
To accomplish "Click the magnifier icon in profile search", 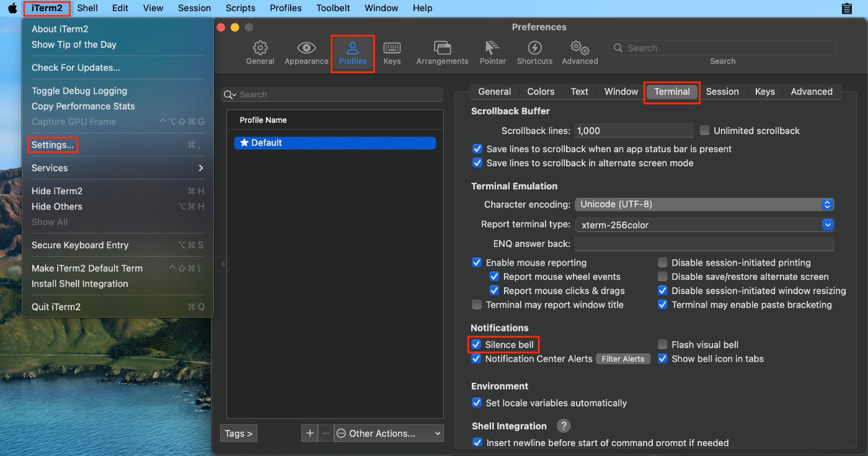I will [x=230, y=94].
